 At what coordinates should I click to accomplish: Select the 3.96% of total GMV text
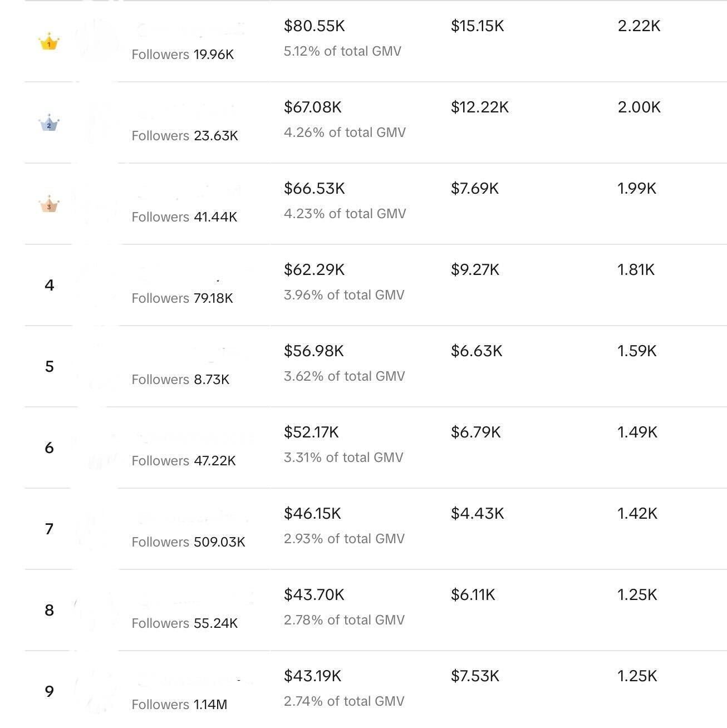(x=344, y=295)
